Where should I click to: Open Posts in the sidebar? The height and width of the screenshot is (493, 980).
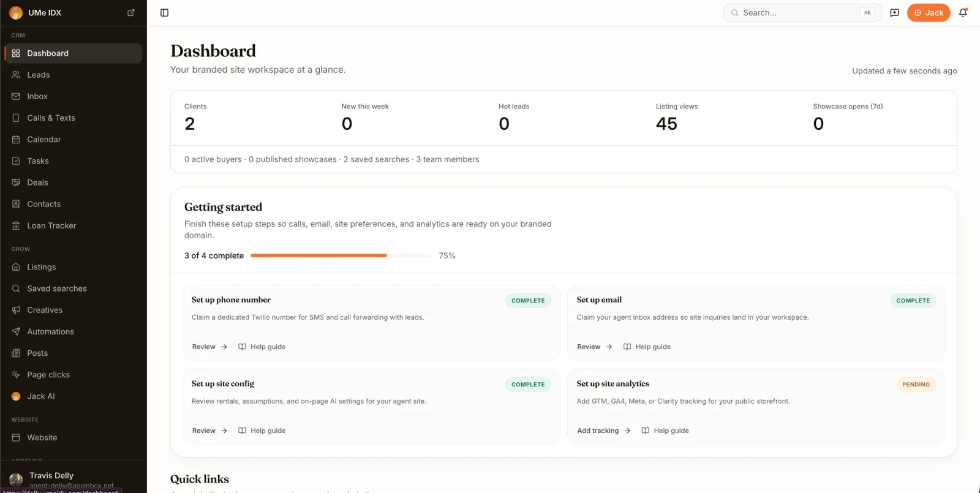coord(73,353)
